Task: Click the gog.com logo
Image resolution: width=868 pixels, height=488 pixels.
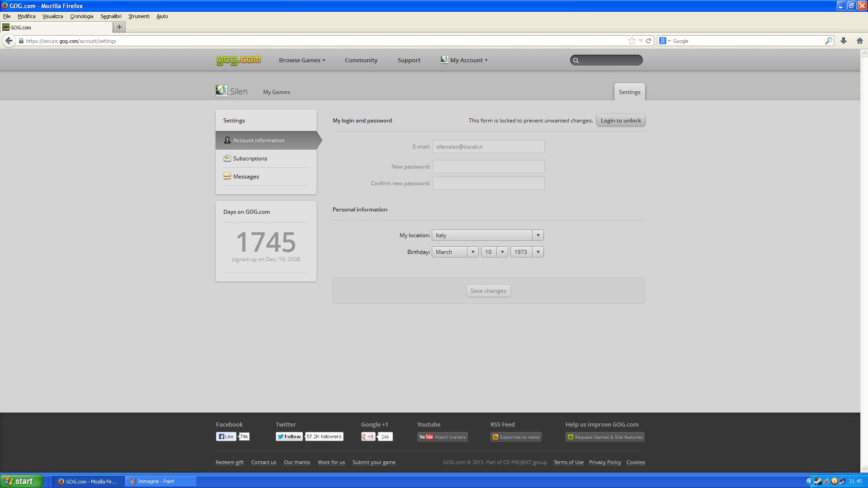Action: click(x=239, y=60)
